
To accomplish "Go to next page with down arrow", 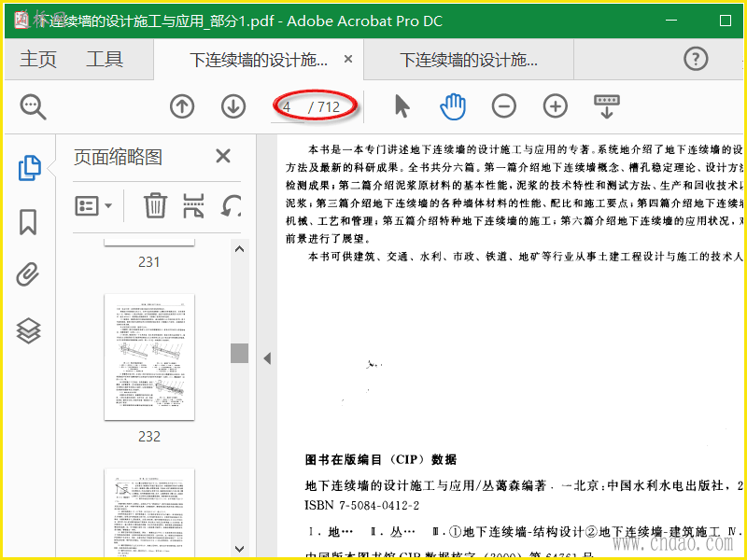I will pos(233,106).
